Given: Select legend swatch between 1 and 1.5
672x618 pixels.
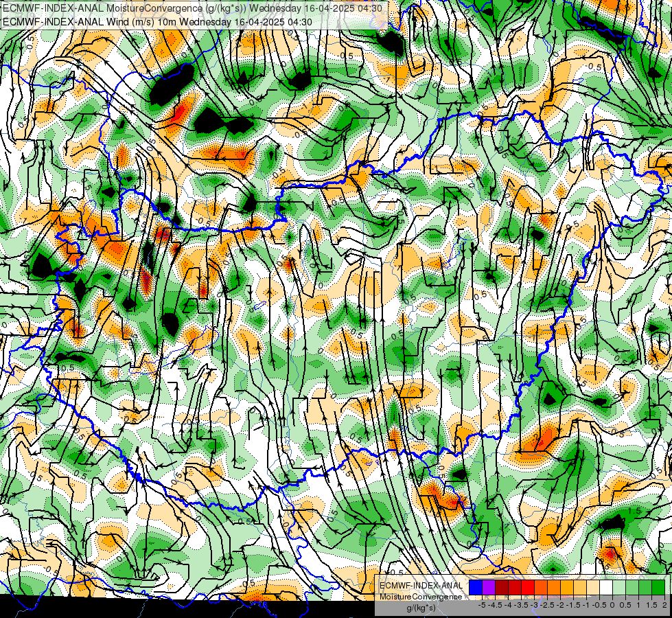Looking at the screenshot, I should pyautogui.click(x=645, y=587).
